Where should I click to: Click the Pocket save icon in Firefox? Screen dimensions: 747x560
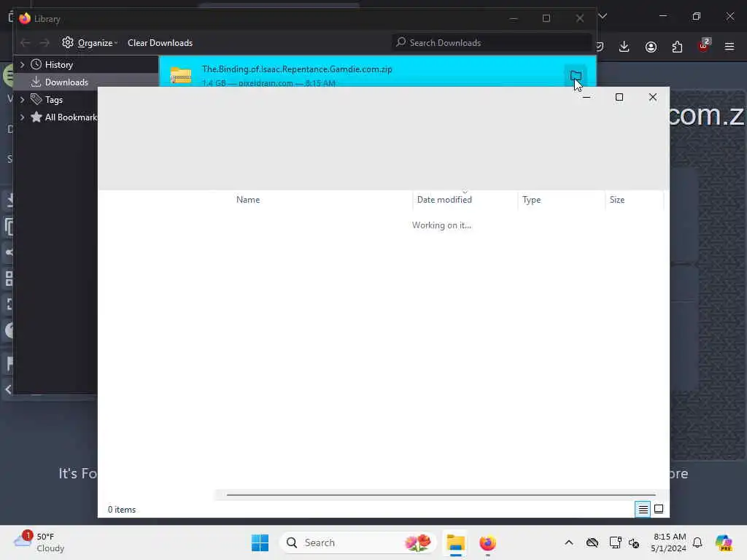coord(600,47)
